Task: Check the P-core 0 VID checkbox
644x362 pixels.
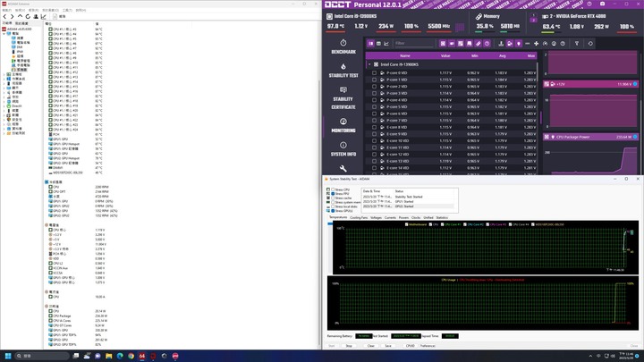Action: point(374,73)
